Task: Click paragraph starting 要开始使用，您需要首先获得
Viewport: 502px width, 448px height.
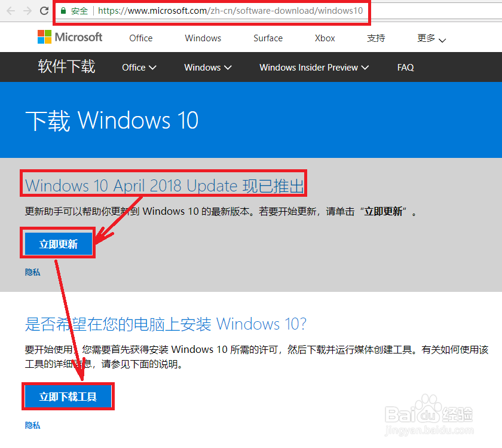Action: point(257,356)
